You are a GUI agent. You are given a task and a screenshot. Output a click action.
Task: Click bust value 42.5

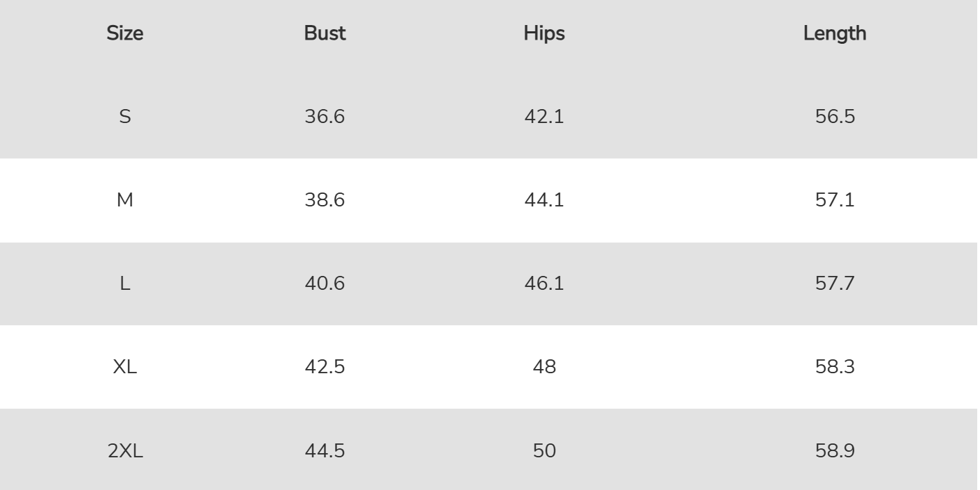point(325,367)
